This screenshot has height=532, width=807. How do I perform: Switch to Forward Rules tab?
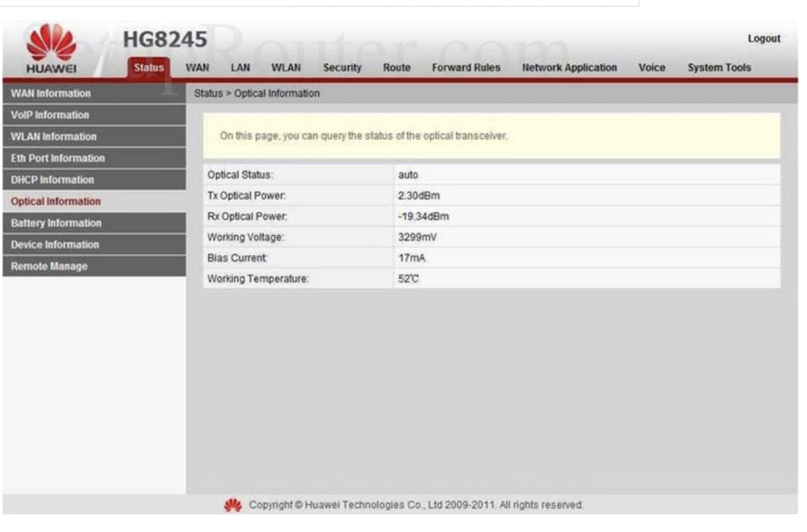coord(466,68)
